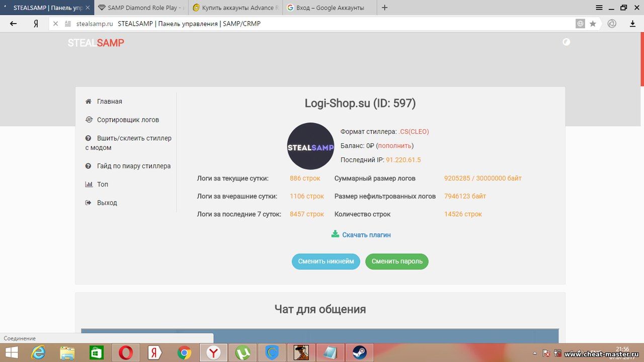Open Сортировщик логов in the sidebar
Screen dimensions: 644x362
(128, 120)
